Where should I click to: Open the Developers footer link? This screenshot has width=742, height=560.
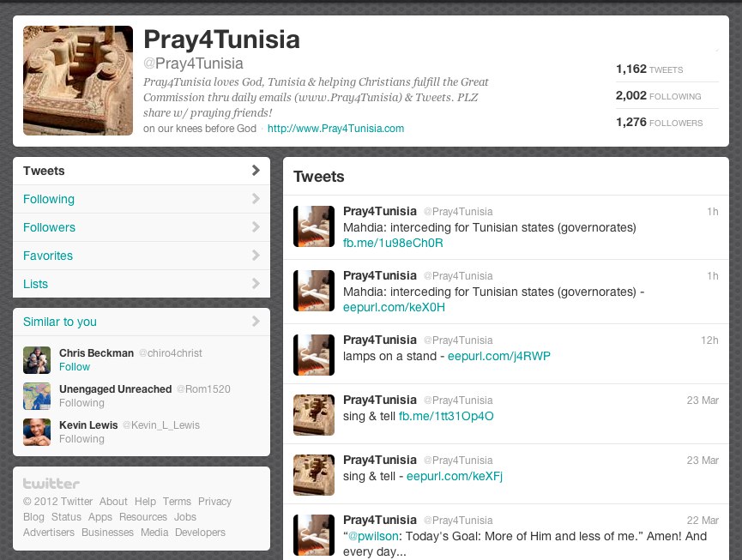tap(200, 533)
